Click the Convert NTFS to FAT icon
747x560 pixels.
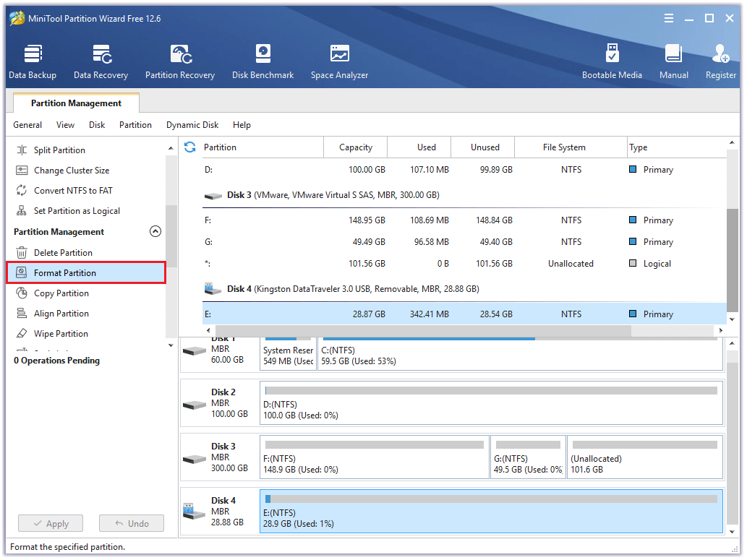click(x=22, y=191)
